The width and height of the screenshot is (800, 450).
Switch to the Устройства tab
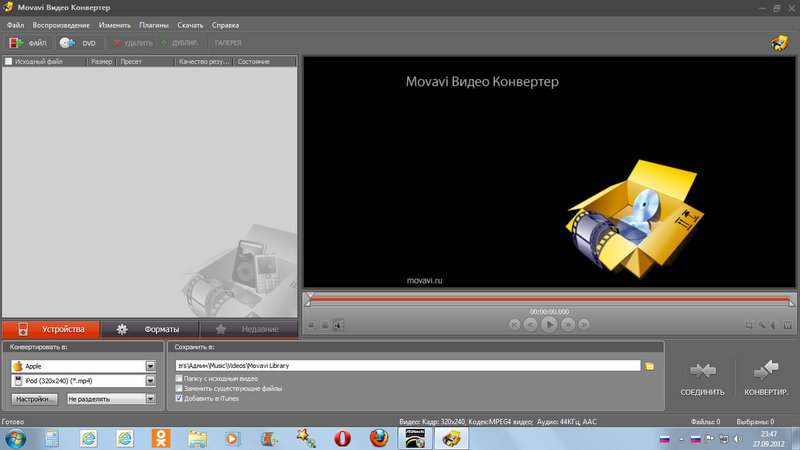pos(51,329)
